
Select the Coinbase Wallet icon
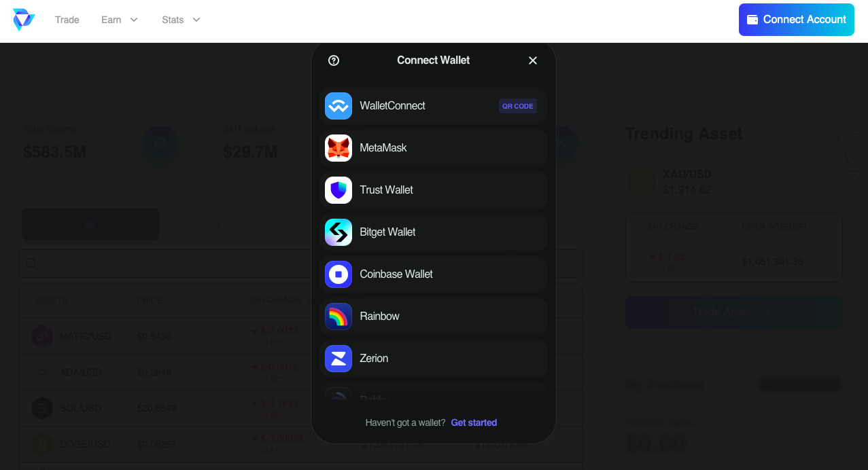(x=338, y=274)
